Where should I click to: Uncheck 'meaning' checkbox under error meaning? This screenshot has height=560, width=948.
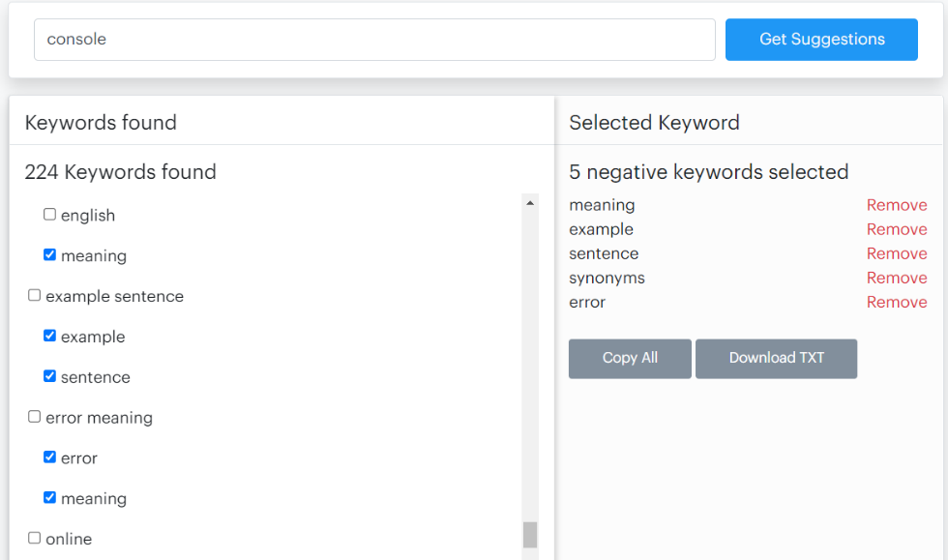pyautogui.click(x=49, y=498)
